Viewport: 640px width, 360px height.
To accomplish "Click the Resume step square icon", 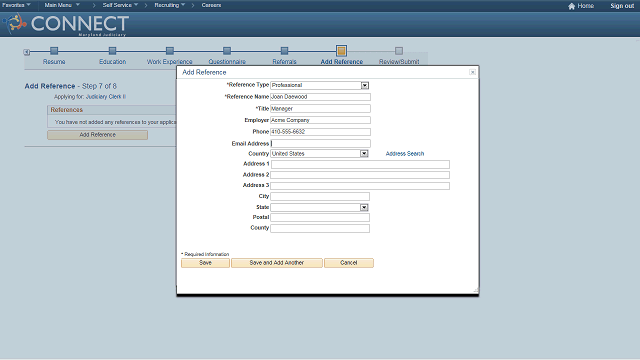I will click(54, 51).
